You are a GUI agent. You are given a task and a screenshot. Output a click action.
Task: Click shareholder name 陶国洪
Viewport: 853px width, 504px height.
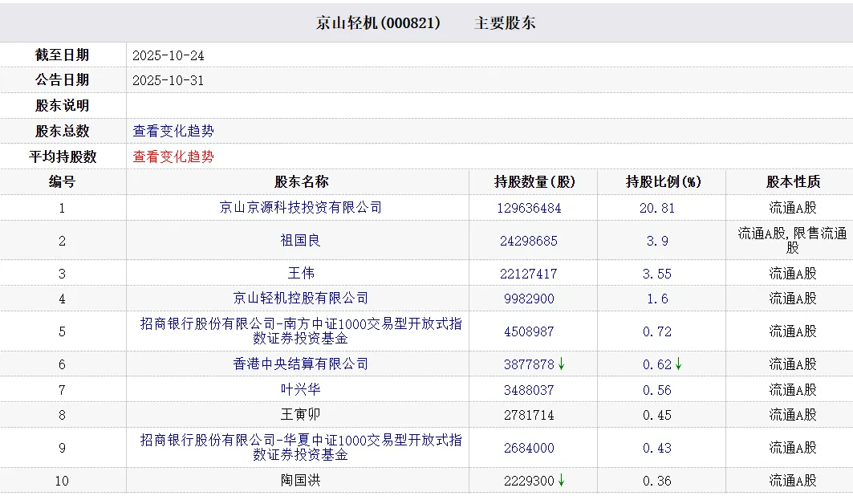pyautogui.click(x=300, y=481)
